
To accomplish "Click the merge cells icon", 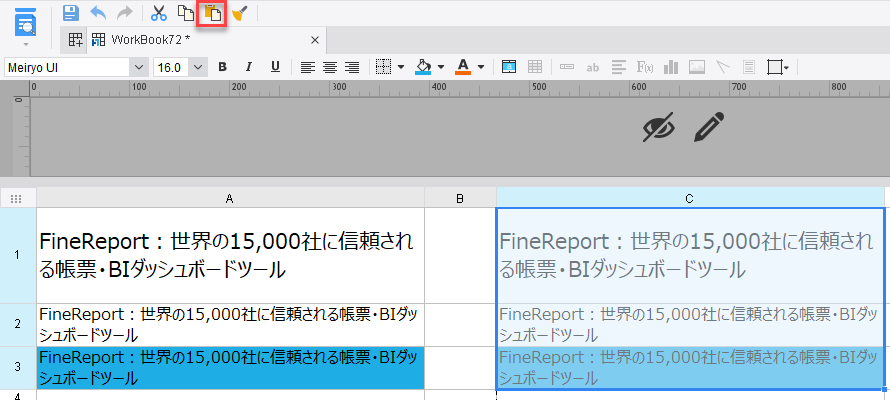I will click(x=509, y=68).
